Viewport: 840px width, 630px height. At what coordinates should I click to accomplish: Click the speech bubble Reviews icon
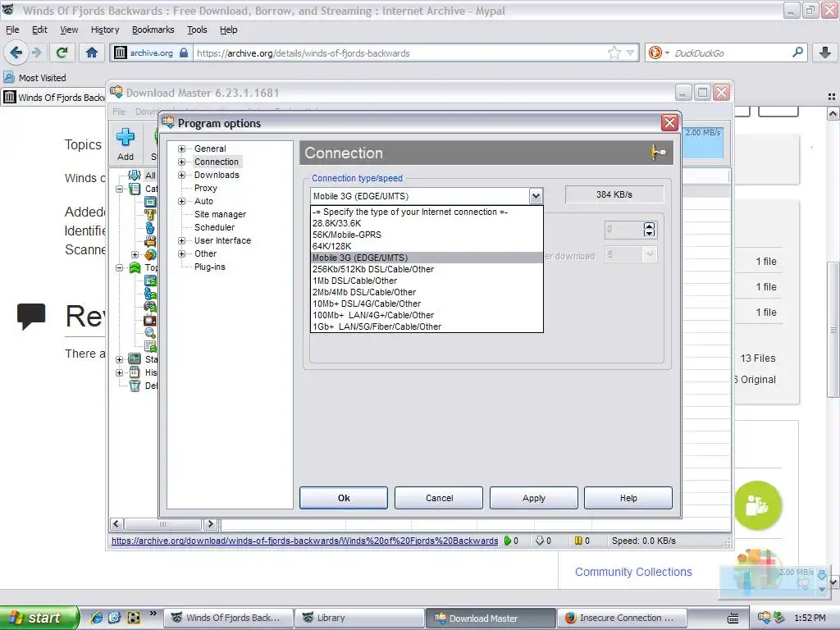point(31,316)
